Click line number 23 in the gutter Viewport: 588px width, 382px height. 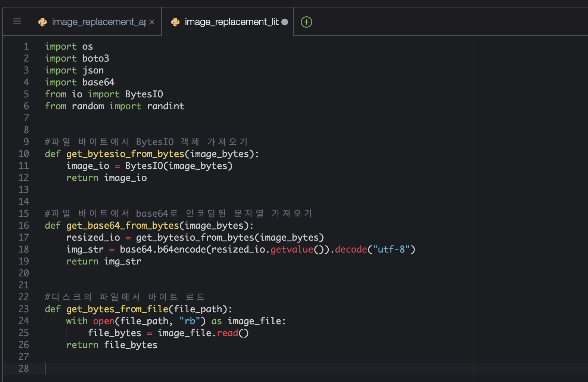(24, 309)
